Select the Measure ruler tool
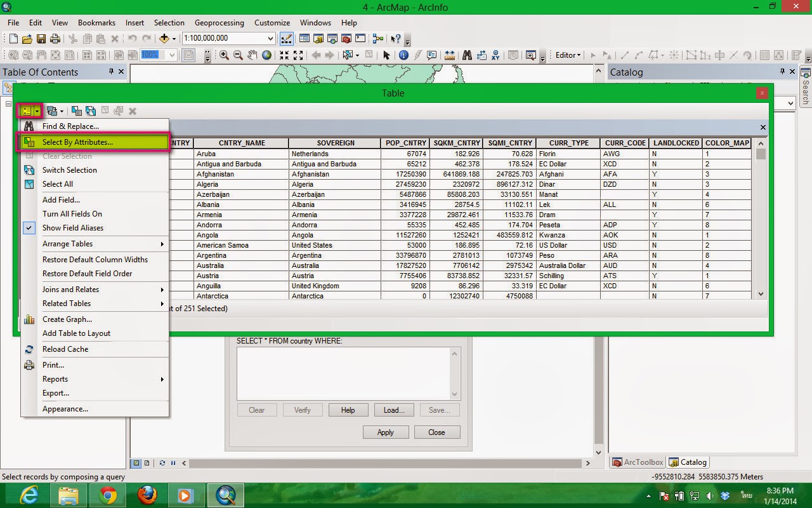This screenshot has height=508, width=812. click(x=450, y=55)
